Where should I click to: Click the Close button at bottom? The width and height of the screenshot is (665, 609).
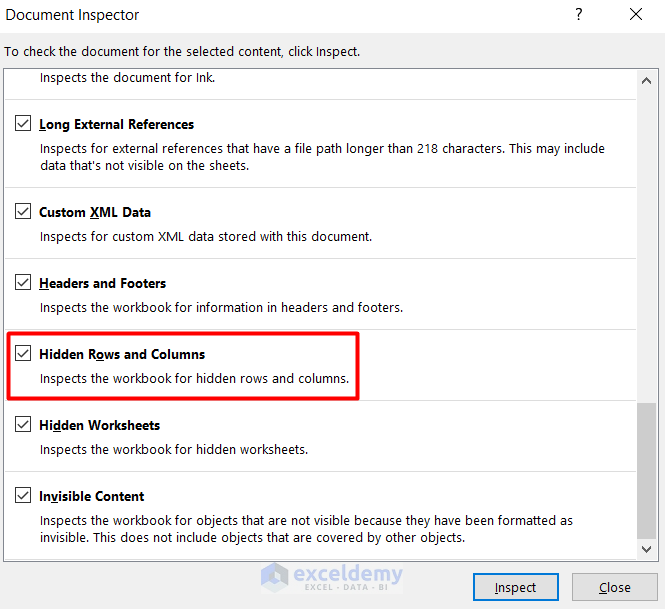(614, 587)
